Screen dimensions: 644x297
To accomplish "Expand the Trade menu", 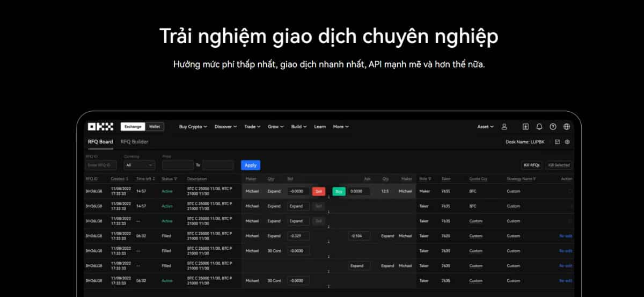I will click(x=252, y=127).
